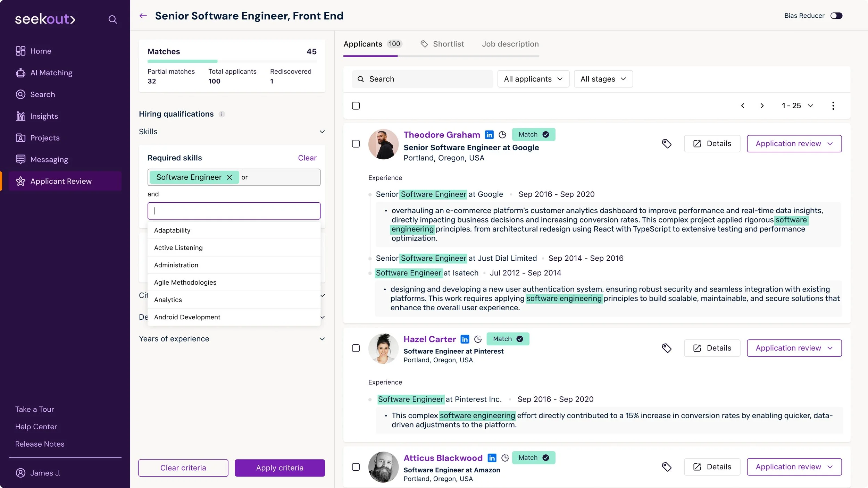Viewport: 868px width, 488px height.
Task: Click tag icon on Hazel Carter's row
Action: pyautogui.click(x=666, y=348)
